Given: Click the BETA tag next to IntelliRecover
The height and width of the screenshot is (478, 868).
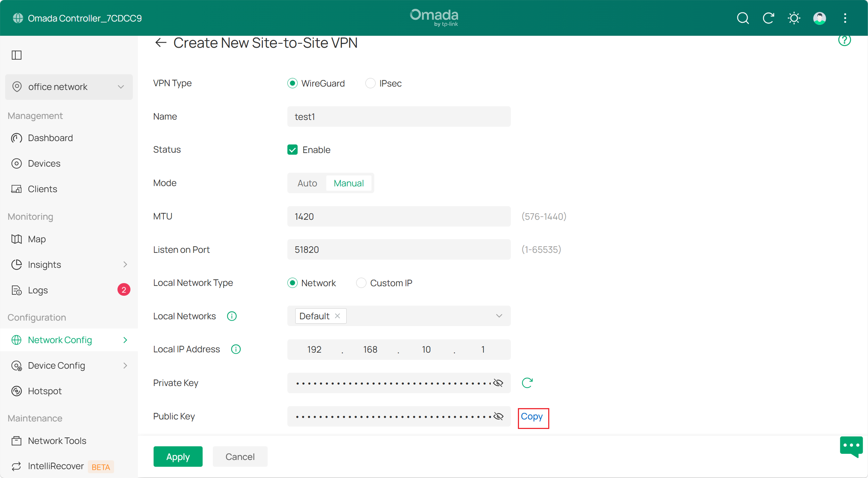Looking at the screenshot, I should coord(101,467).
